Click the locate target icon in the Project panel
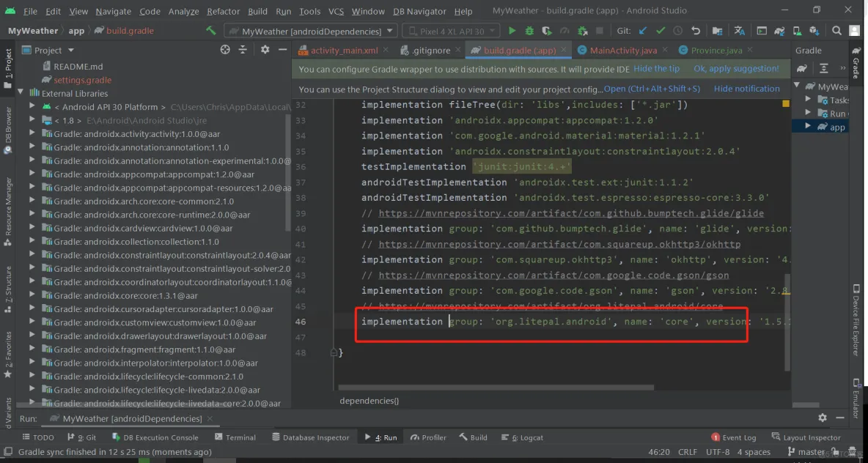Viewport: 868px width, 463px height. click(x=225, y=50)
